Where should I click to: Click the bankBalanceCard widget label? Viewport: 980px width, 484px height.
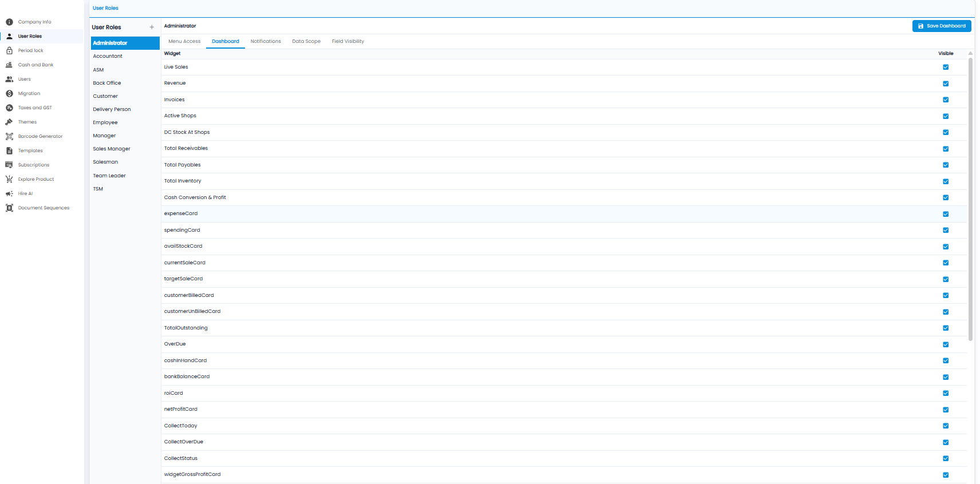pos(187,376)
